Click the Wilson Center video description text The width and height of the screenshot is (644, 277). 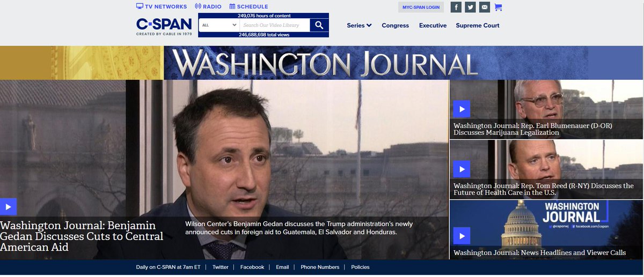point(299,228)
